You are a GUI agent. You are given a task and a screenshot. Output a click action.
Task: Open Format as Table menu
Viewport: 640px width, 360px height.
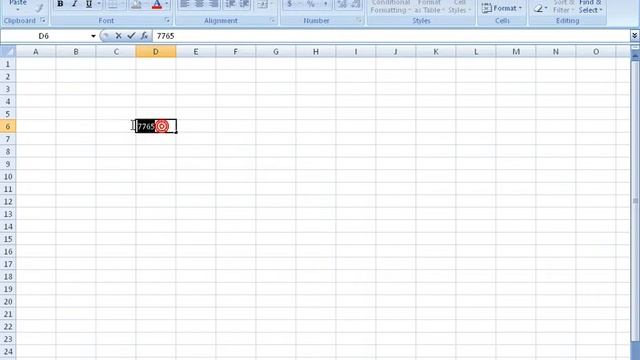[429, 7]
